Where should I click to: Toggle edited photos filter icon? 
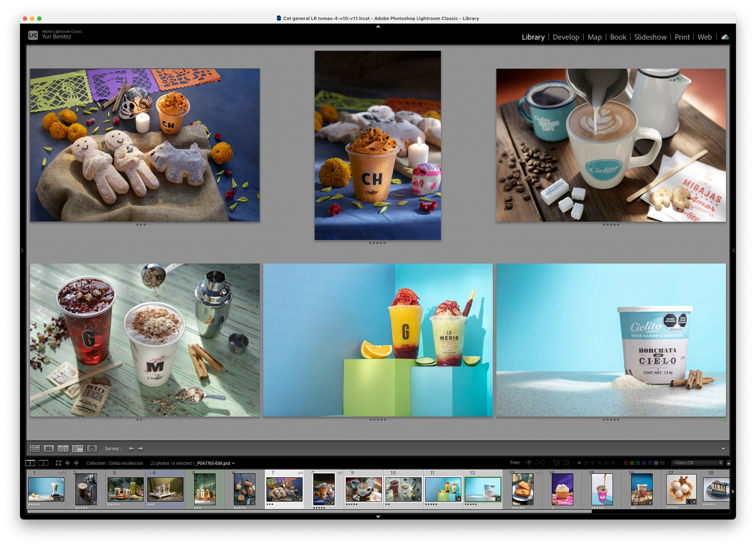[556, 463]
